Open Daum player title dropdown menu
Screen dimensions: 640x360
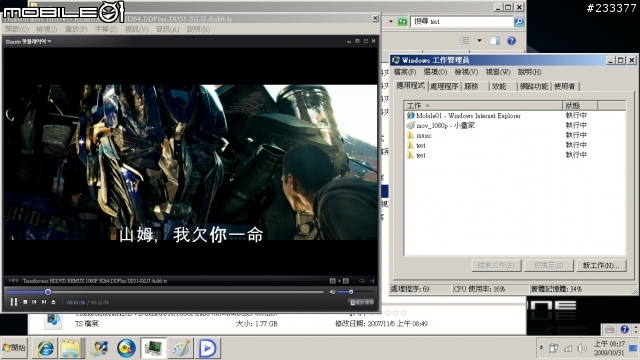[x=28, y=41]
